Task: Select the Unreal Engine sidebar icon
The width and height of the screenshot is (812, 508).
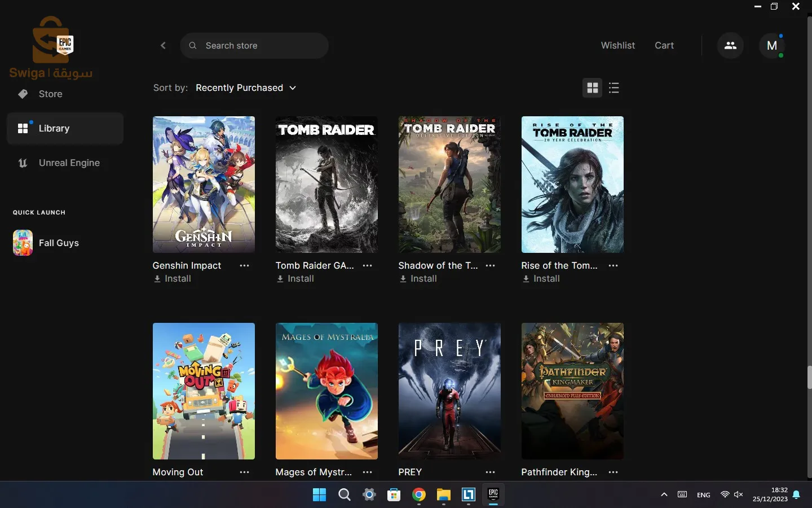Action: pos(23,163)
